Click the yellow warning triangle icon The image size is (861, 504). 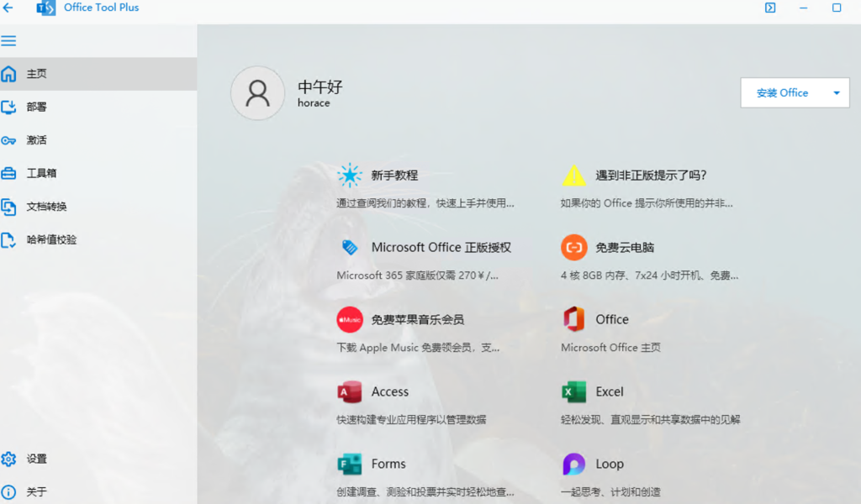(x=573, y=176)
